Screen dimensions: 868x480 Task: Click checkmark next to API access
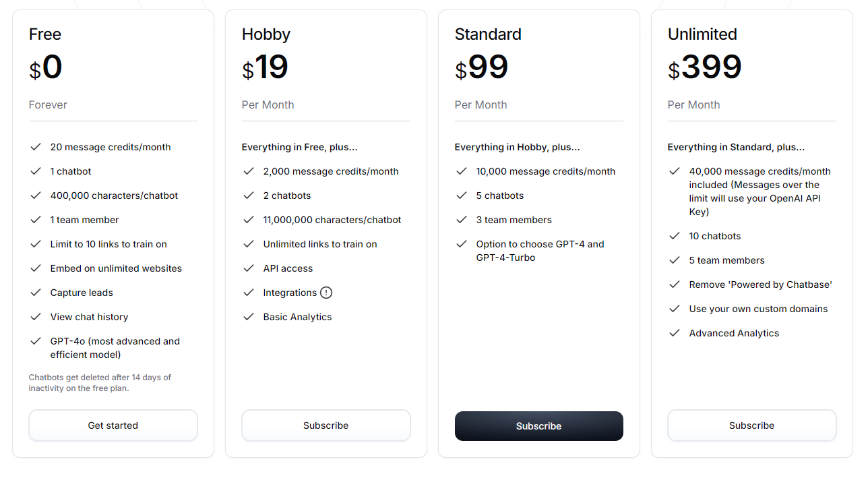coord(249,268)
